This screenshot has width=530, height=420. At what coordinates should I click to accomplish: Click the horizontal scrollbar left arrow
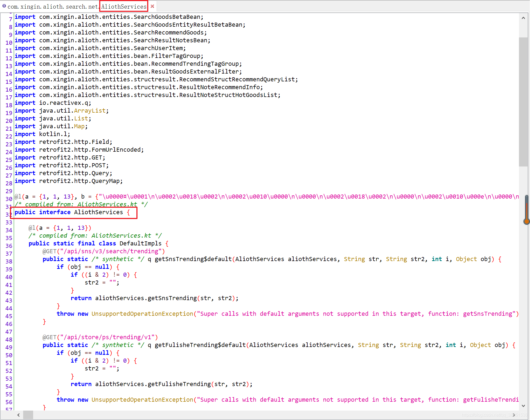18,415
